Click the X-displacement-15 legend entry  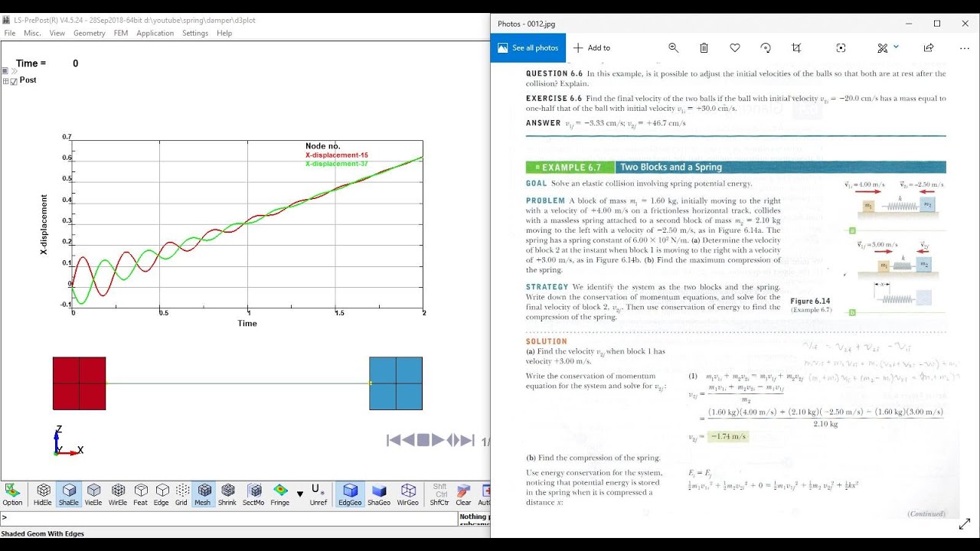click(x=337, y=155)
